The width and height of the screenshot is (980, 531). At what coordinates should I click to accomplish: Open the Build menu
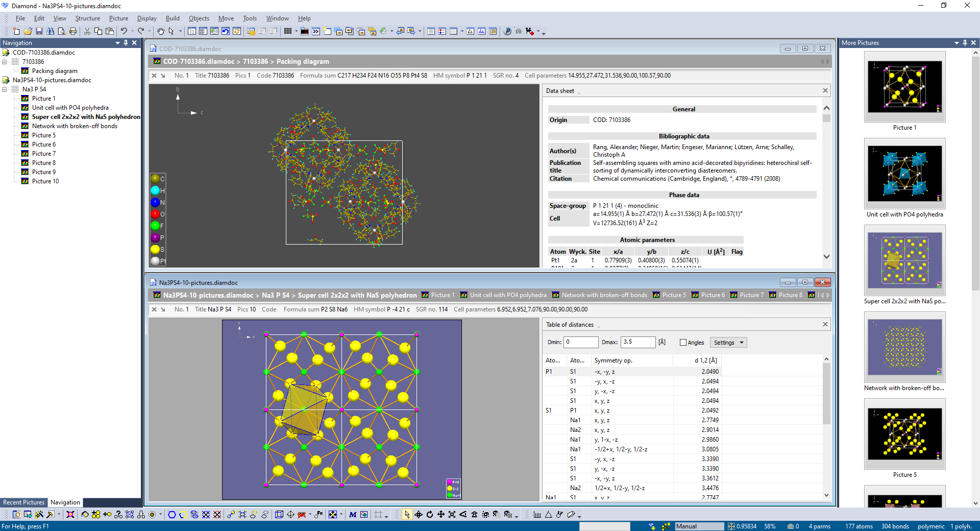(x=173, y=18)
